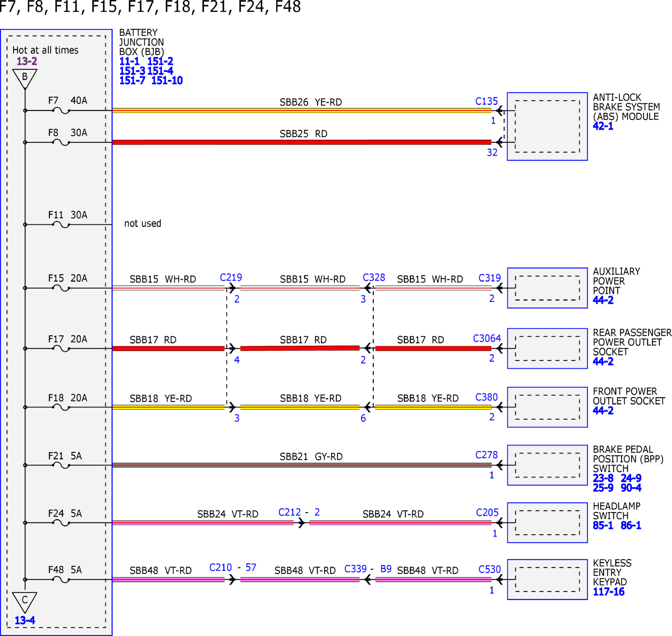The image size is (672, 636).
Task: Open the 85-1 Headlamp Switch link
Action: coord(603,525)
